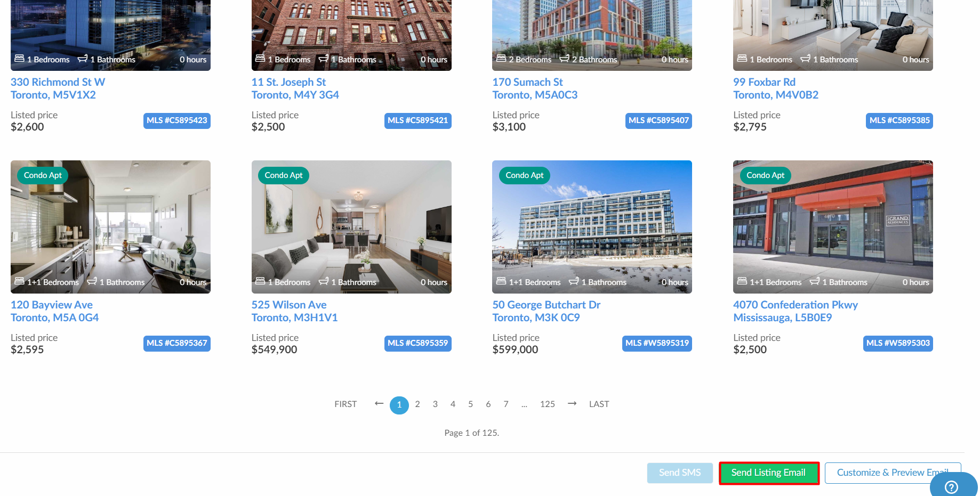Viewport: 980px width, 496px height.
Task: Click Condo Apt tag on 120 Bayview photo
Action: click(43, 175)
